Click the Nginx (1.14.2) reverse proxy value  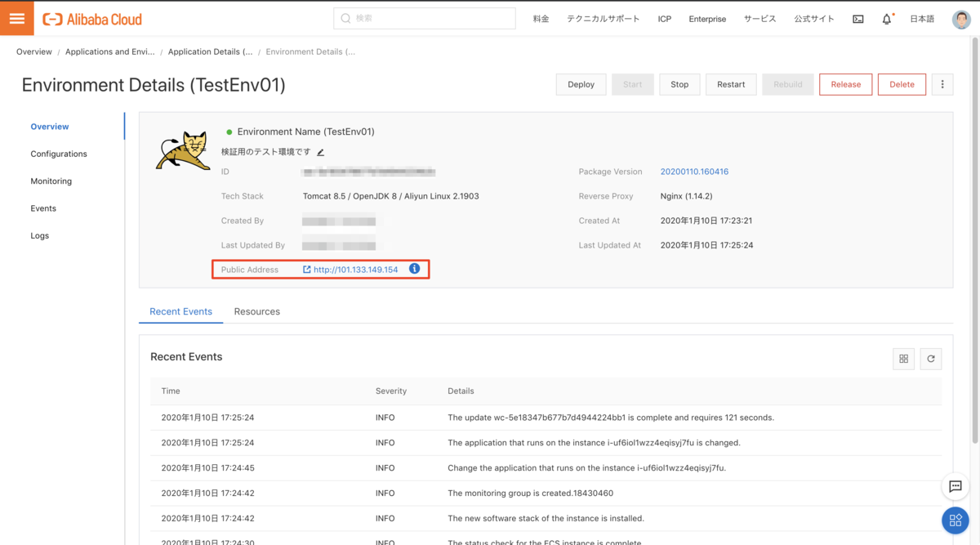point(687,196)
